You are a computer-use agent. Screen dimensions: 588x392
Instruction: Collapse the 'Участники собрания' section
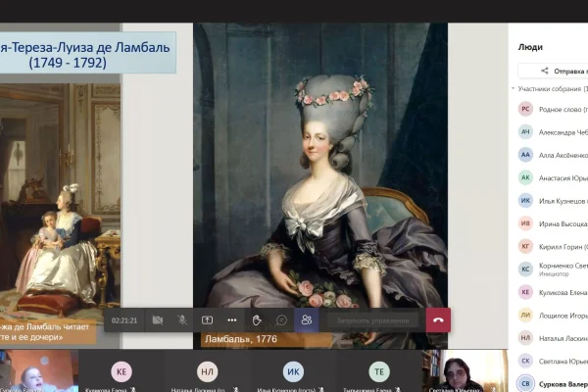pyautogui.click(x=514, y=89)
